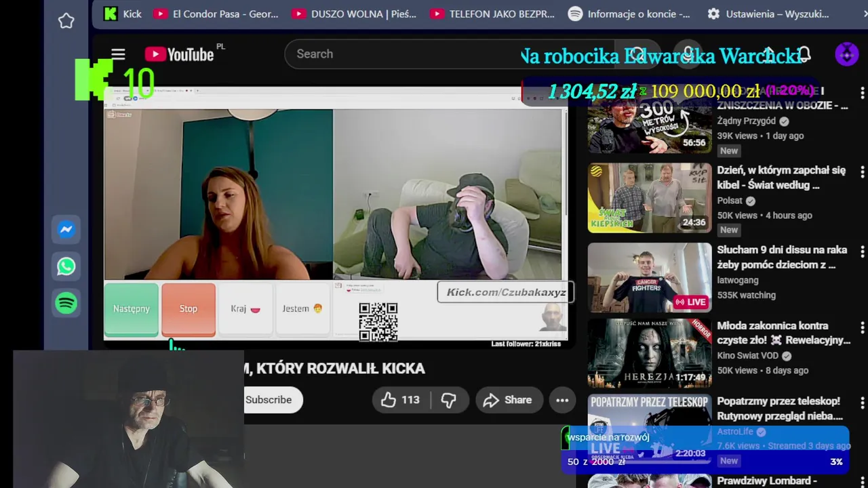868x488 pixels.
Task: Open more actions menu below video
Action: point(562,400)
